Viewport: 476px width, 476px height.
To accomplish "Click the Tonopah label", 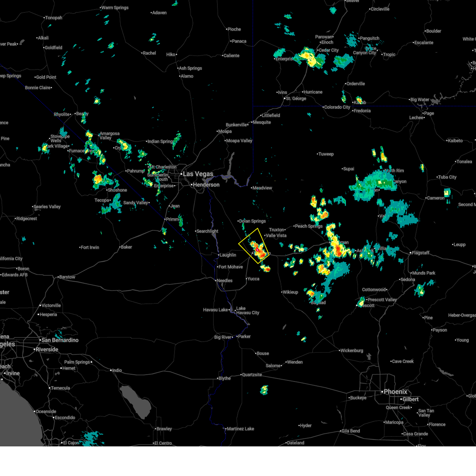I will [x=54, y=18].
